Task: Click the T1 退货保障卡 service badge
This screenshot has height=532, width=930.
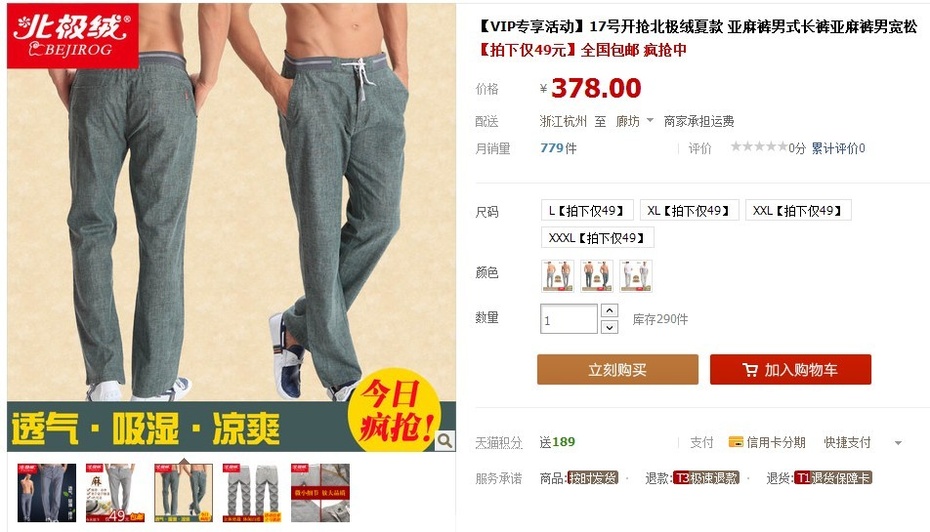Action: tap(833, 478)
